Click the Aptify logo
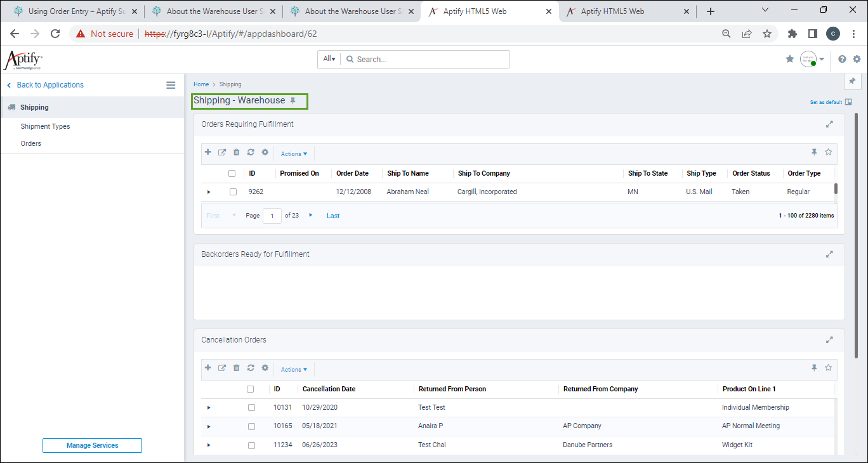The height and width of the screenshot is (463, 868). [x=23, y=60]
